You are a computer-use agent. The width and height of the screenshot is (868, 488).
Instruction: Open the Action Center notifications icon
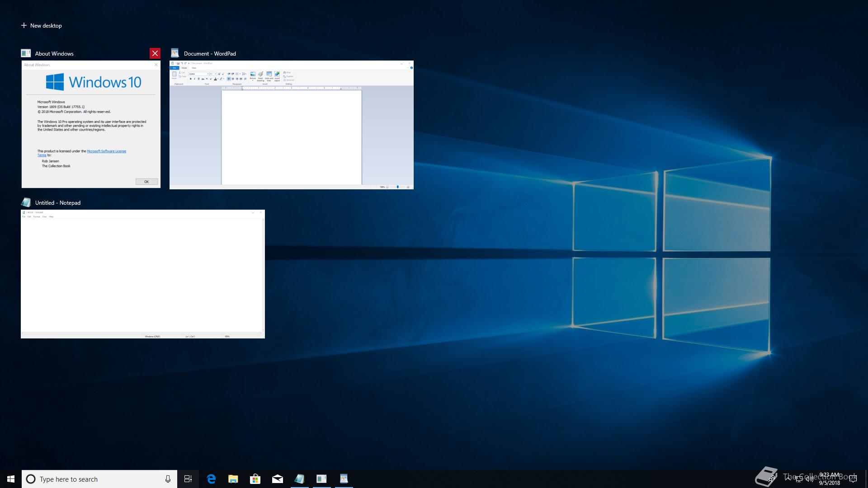click(x=853, y=479)
